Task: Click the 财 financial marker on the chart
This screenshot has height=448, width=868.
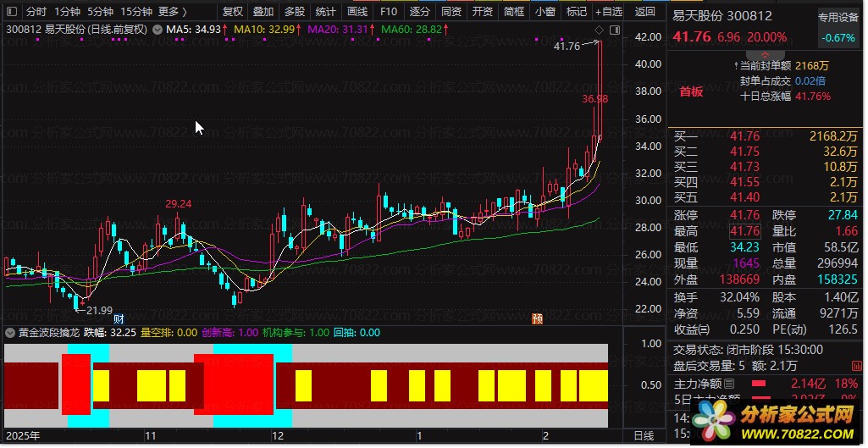Action: coord(119,319)
